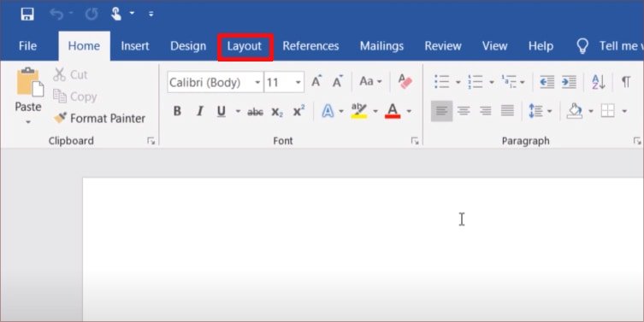644x322 pixels.
Task: Click the Paste clipboard icon
Action: (30, 83)
